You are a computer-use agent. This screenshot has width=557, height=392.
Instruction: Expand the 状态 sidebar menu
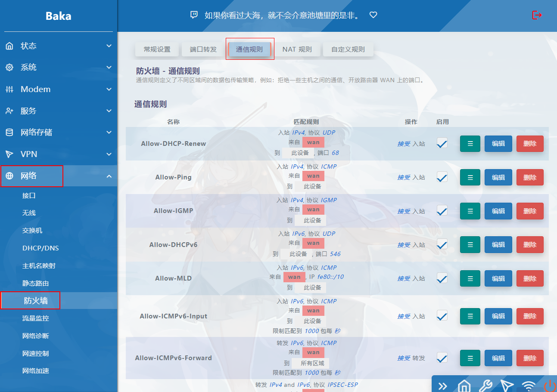tap(58, 46)
